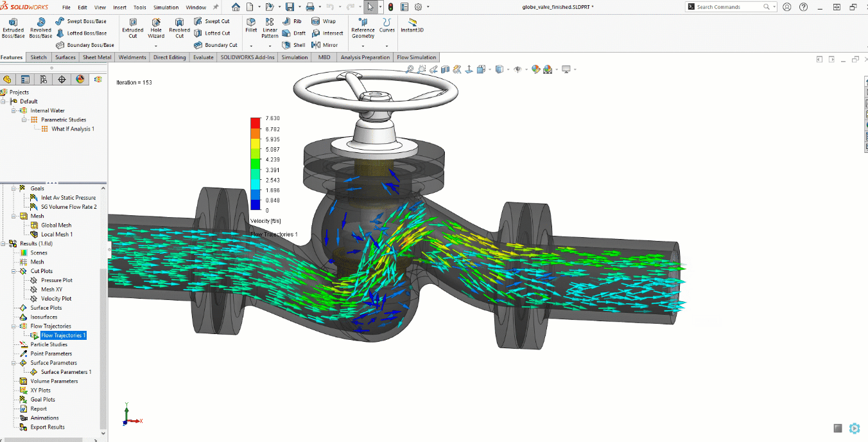The height and width of the screenshot is (442, 868).
Task: Select the Rib tool
Action: coord(292,21)
